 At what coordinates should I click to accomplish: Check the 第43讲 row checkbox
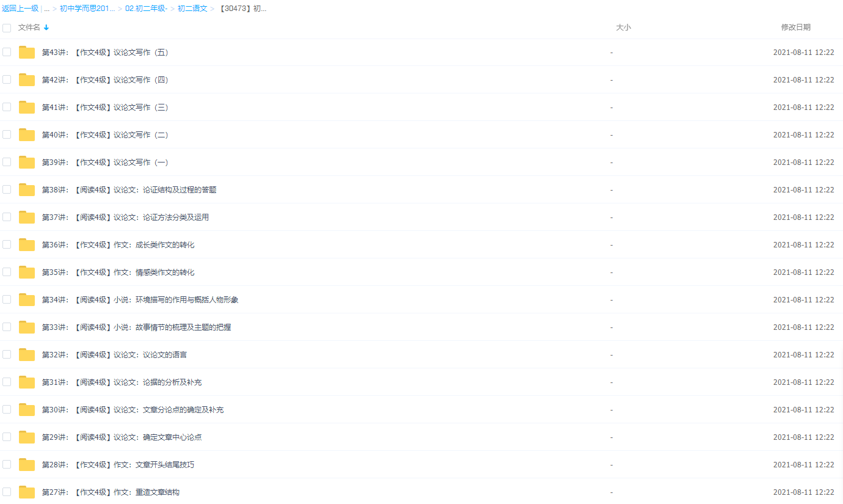pyautogui.click(x=7, y=52)
